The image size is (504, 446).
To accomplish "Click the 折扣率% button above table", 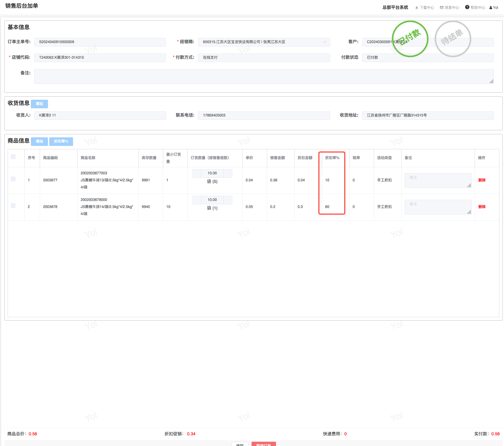I will coord(61,141).
